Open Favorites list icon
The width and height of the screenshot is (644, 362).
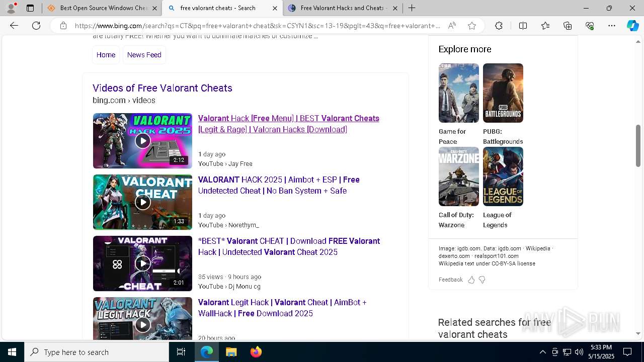545,26
